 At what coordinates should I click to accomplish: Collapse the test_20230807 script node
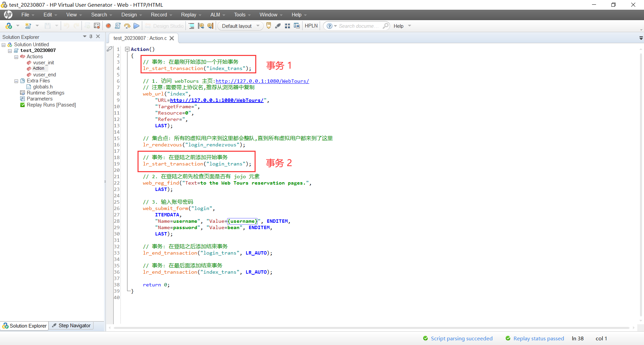click(10, 51)
